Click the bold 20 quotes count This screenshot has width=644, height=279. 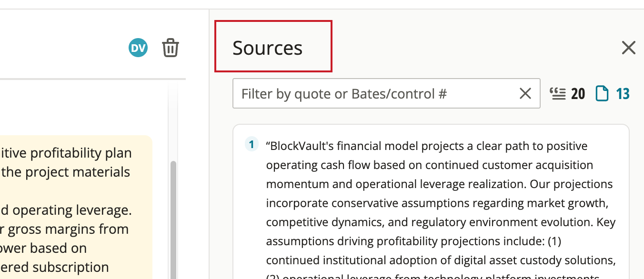point(578,94)
